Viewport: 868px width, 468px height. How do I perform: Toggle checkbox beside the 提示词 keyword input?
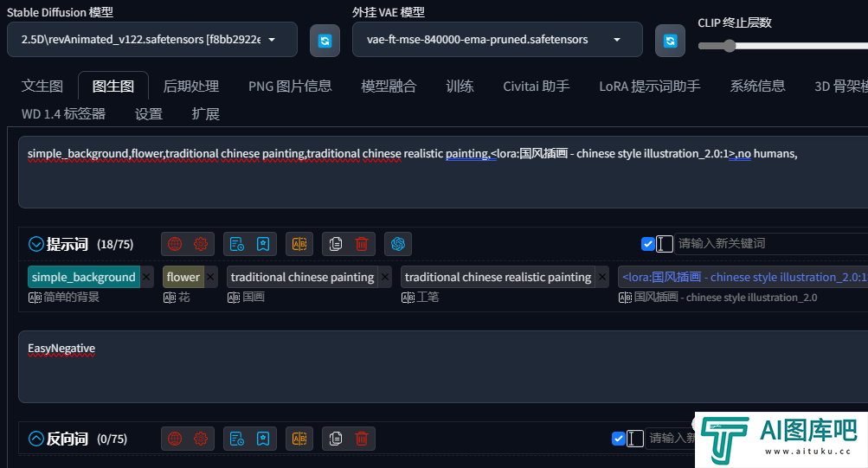click(x=647, y=244)
